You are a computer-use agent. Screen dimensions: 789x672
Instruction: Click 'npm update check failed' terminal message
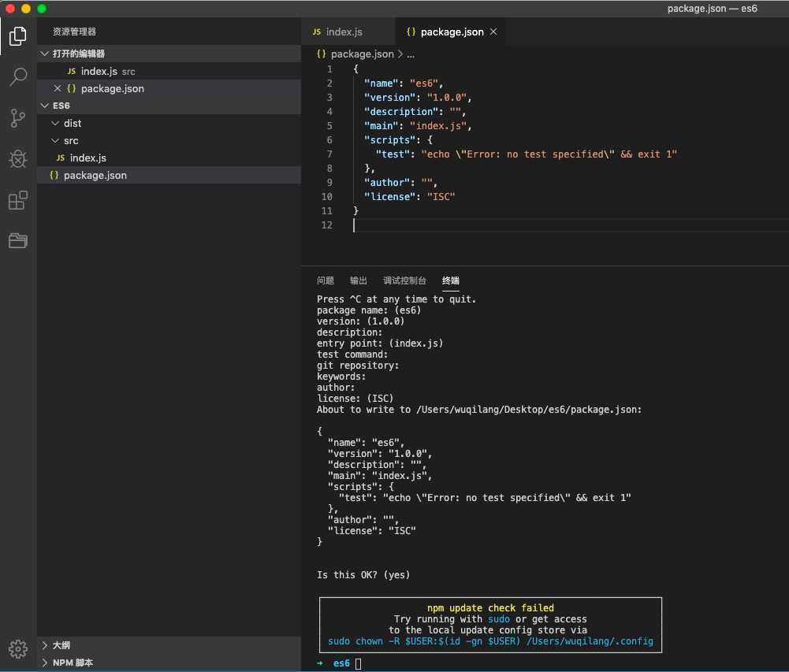pos(490,608)
